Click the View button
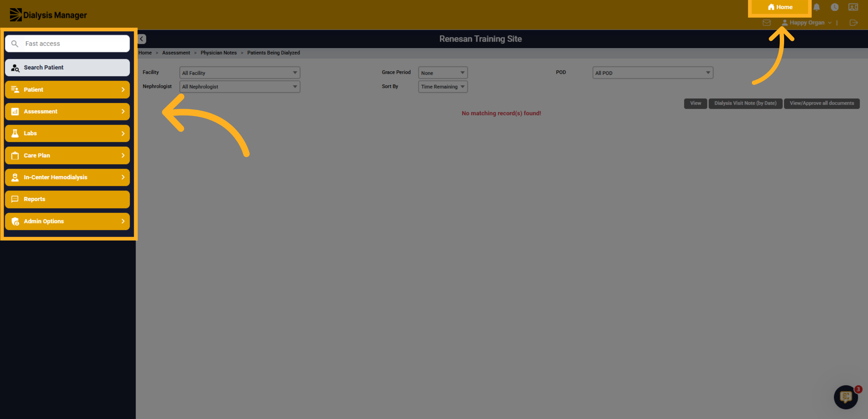This screenshot has width=868, height=419. tap(695, 103)
